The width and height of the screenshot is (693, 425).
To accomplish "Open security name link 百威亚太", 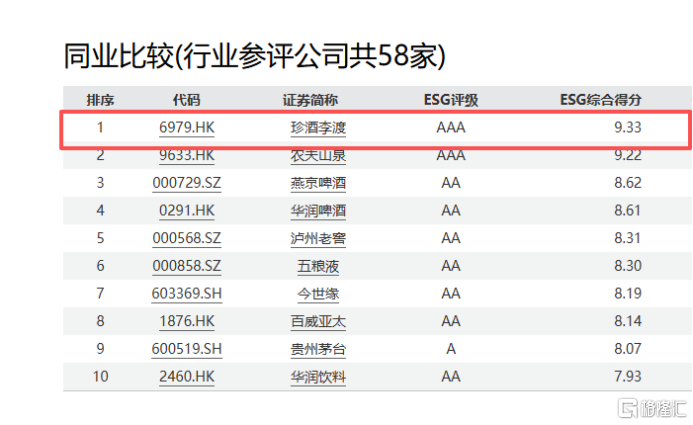I will (x=318, y=321).
